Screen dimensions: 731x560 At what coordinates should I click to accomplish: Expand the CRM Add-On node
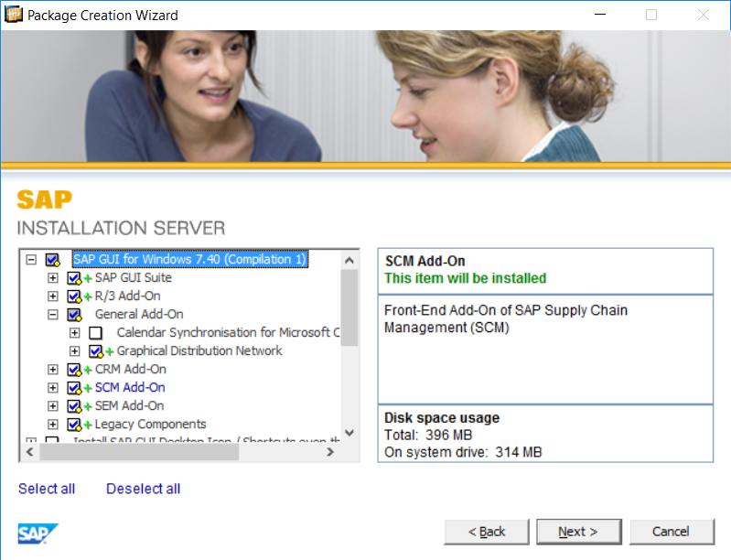53,370
